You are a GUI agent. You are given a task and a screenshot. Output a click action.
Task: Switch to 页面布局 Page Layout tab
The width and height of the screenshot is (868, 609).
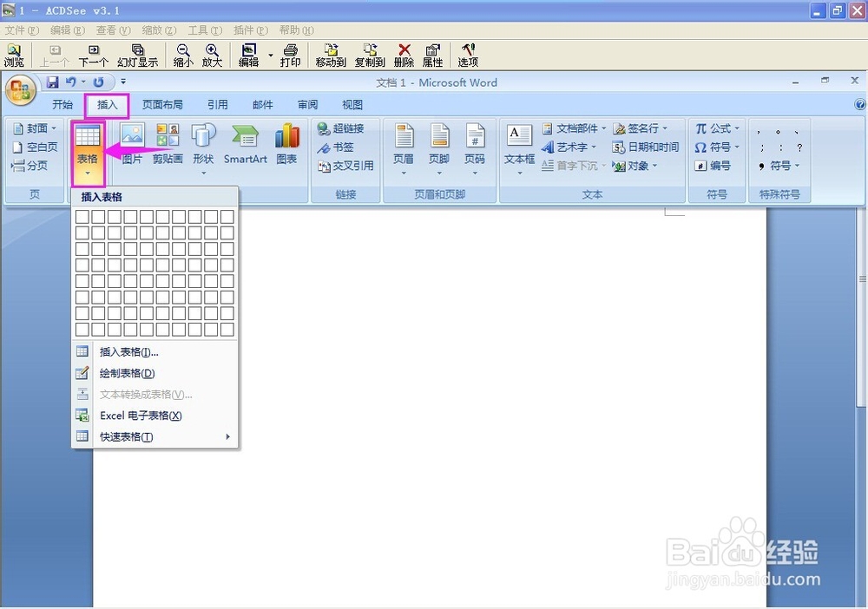coord(162,105)
